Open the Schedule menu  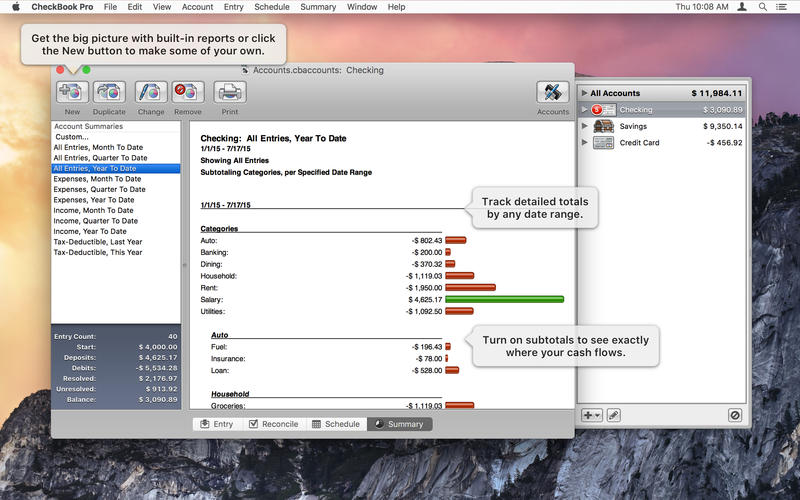click(x=272, y=7)
